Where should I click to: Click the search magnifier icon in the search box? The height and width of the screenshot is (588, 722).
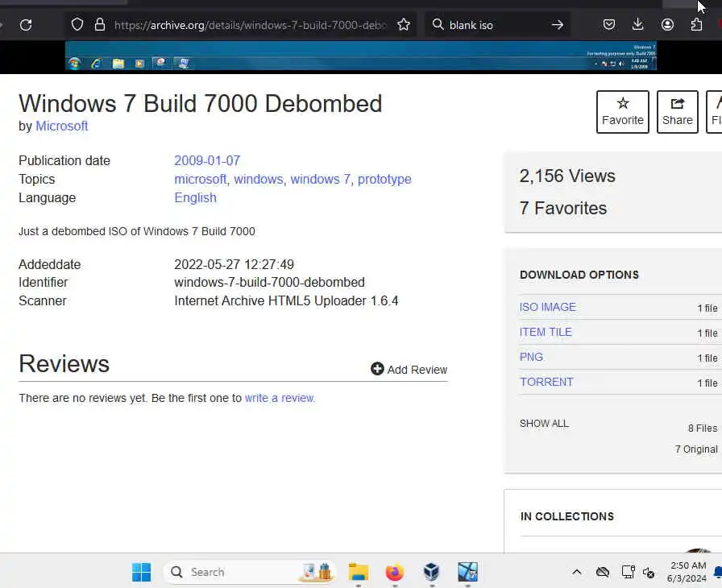click(x=438, y=24)
